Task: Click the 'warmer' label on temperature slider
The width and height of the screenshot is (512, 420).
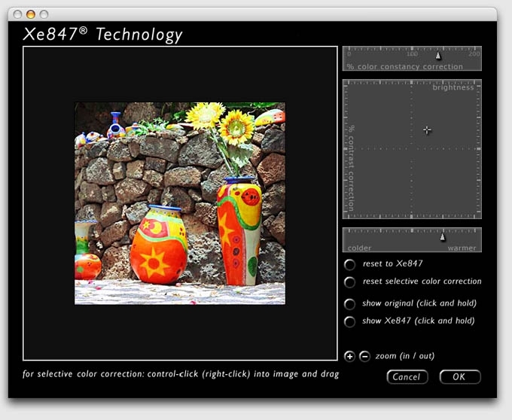Action: click(462, 248)
